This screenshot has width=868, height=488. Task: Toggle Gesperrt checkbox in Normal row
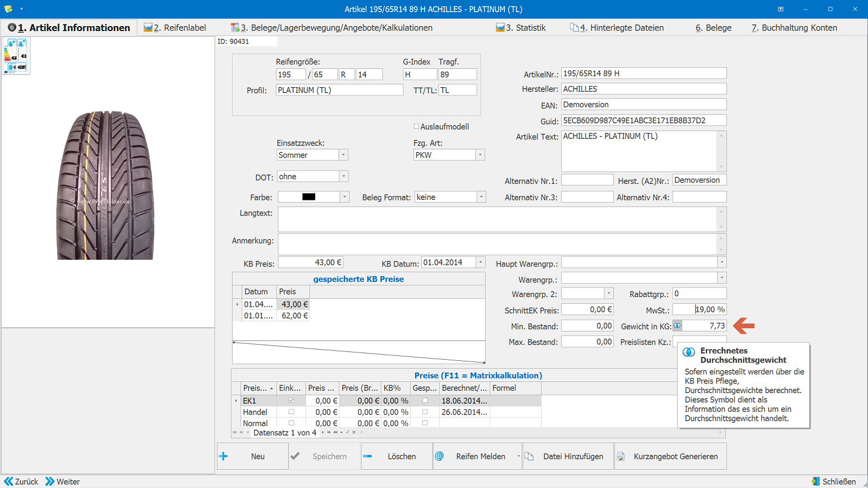(x=425, y=423)
